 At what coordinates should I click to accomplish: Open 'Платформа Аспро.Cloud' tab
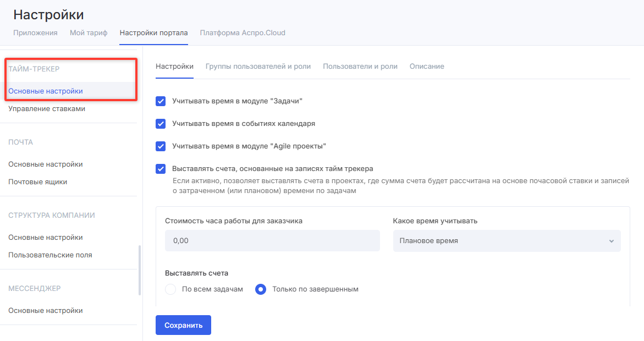coord(243,32)
